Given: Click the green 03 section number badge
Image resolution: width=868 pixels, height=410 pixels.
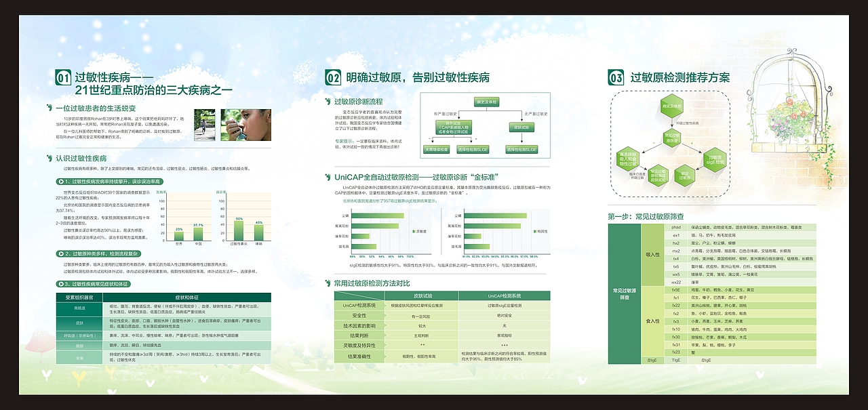Looking at the screenshot, I should tap(616, 78).
